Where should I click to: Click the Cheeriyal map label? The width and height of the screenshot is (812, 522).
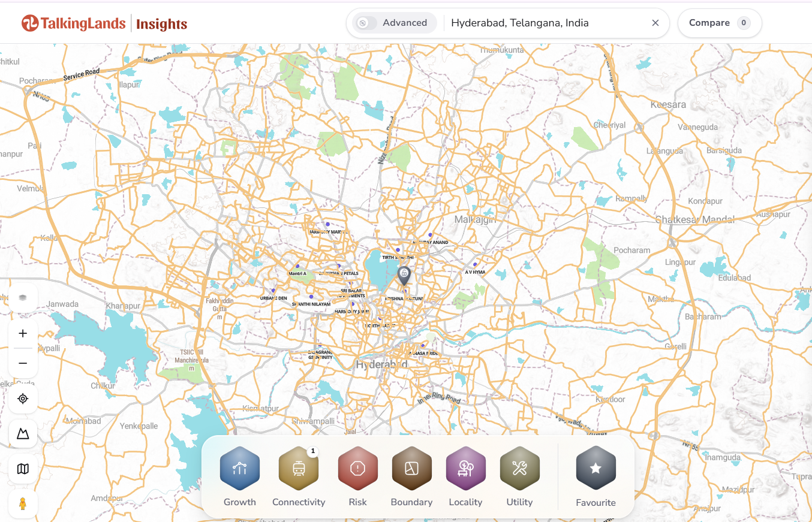609,125
